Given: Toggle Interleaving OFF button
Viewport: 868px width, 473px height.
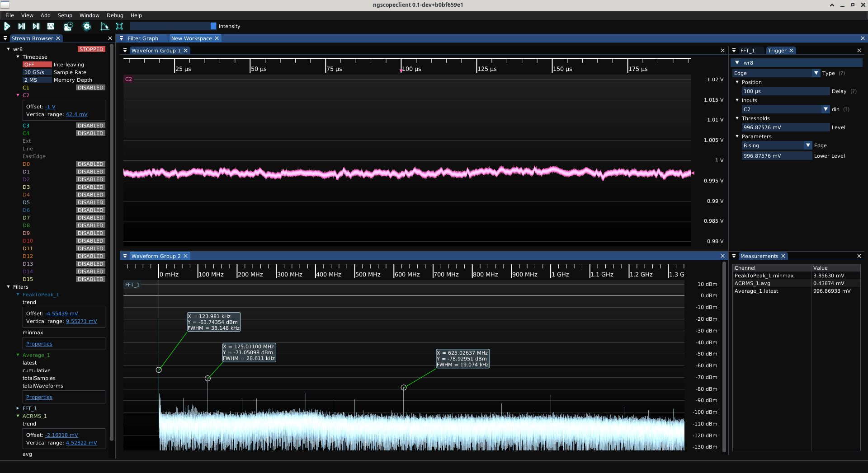Looking at the screenshot, I should click(37, 65).
